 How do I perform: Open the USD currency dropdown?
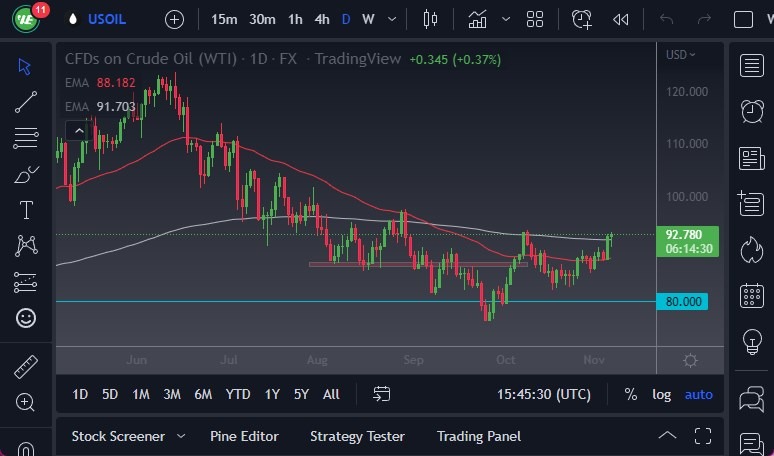tap(682, 55)
